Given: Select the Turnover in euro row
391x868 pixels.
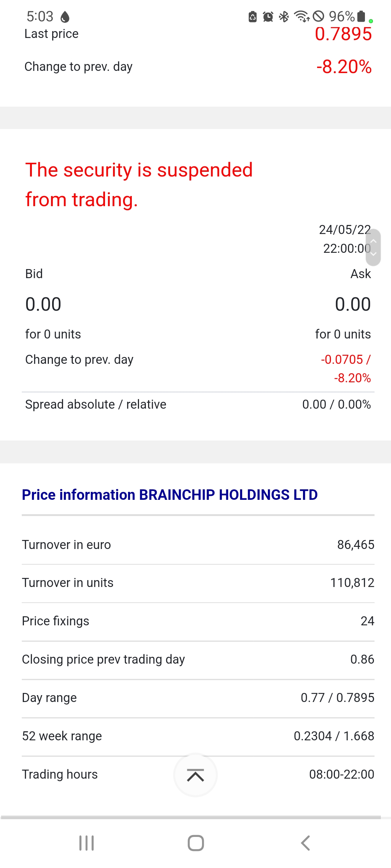Looking at the screenshot, I should coord(198,545).
